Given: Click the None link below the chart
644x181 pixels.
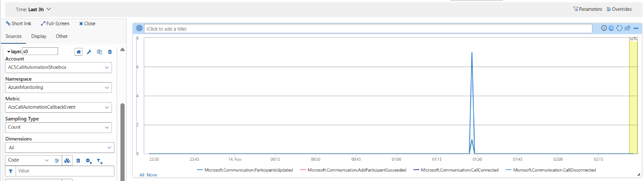Looking at the screenshot, I should [152, 175].
